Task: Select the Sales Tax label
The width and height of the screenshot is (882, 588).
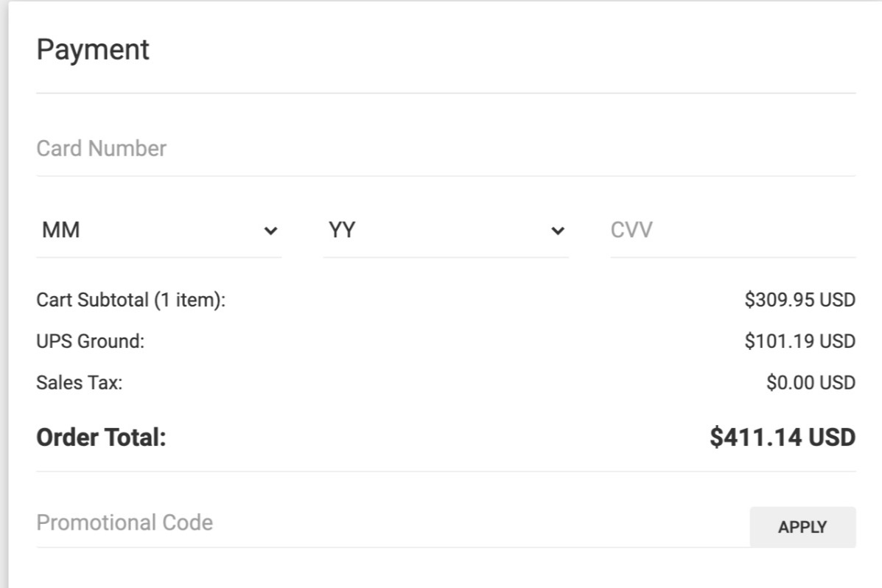Action: point(80,383)
